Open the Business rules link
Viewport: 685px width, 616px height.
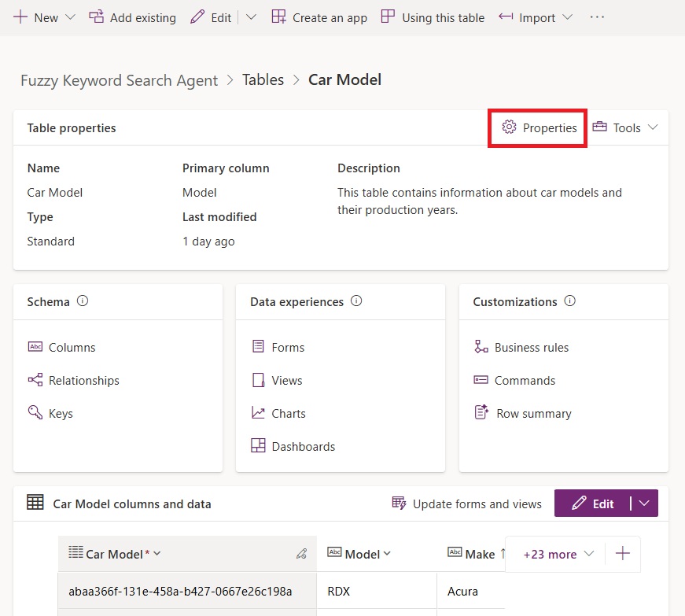531,347
